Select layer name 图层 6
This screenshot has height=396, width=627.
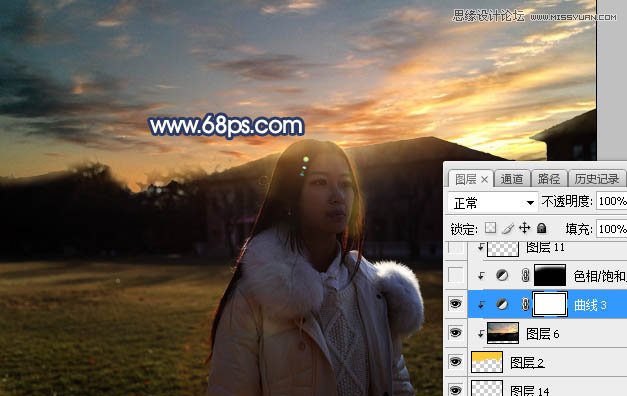coord(542,334)
